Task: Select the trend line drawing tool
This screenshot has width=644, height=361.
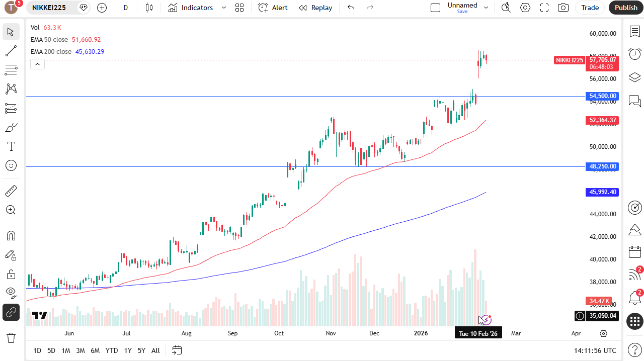Action: tap(11, 51)
